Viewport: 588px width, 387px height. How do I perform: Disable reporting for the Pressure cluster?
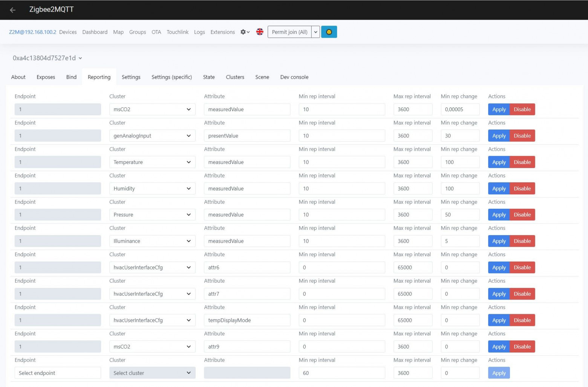click(x=522, y=215)
